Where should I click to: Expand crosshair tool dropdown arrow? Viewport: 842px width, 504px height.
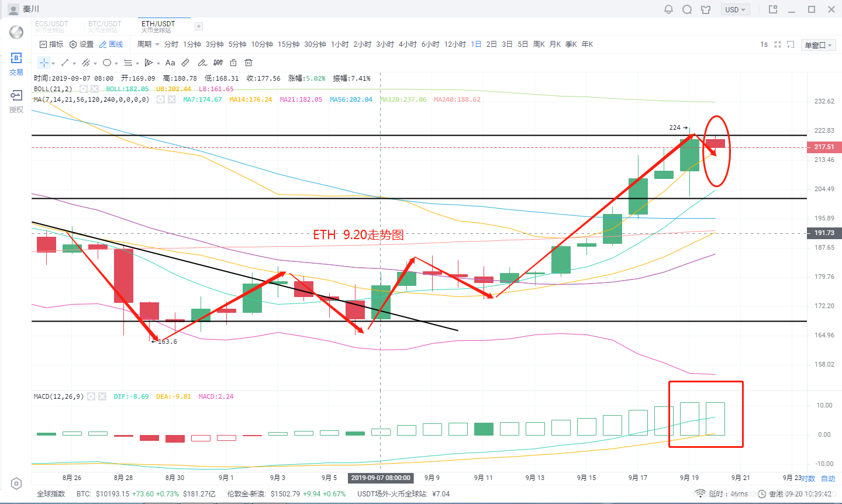point(53,64)
